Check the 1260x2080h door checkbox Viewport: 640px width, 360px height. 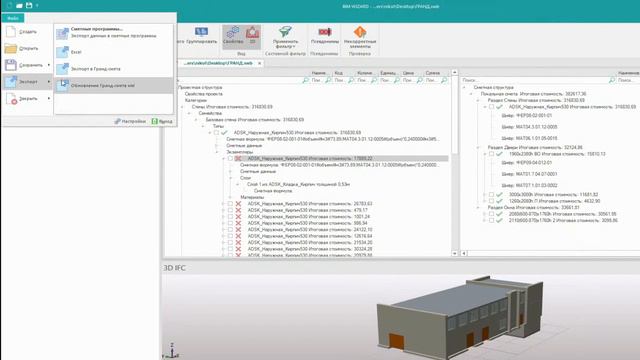491,201
